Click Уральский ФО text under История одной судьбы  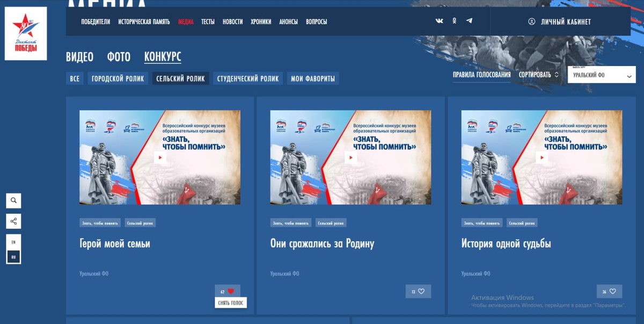coord(476,273)
